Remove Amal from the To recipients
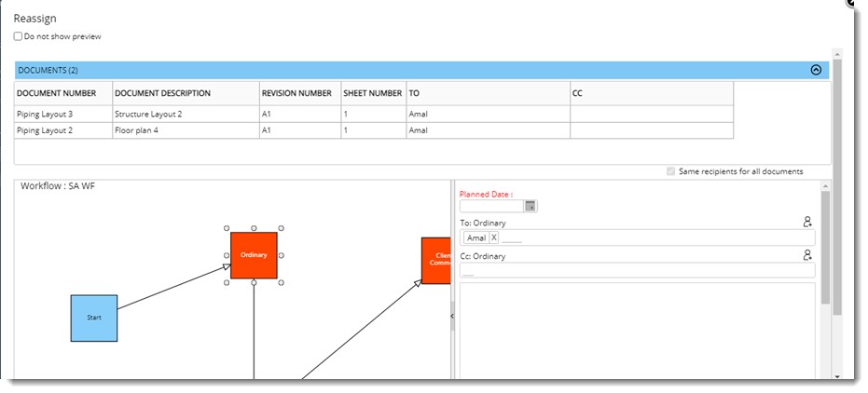This screenshot has width=868, height=393. tap(494, 237)
